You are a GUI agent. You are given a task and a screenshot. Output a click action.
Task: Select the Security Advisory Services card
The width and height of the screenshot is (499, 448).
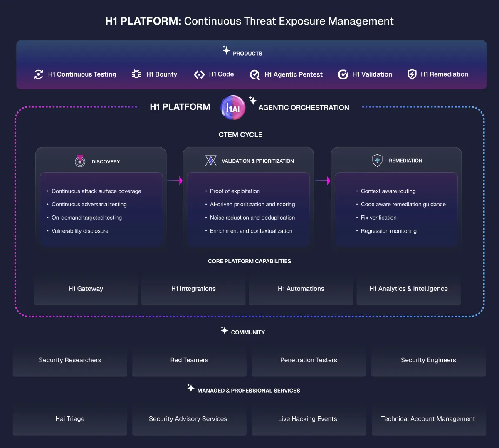[189, 419]
